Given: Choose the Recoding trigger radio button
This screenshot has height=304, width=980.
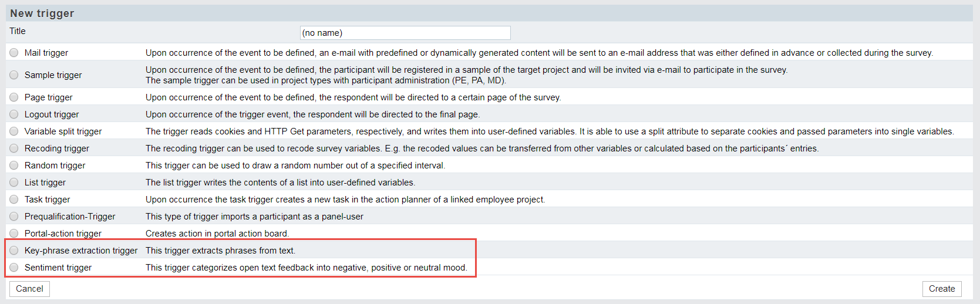Looking at the screenshot, I should point(14,148).
